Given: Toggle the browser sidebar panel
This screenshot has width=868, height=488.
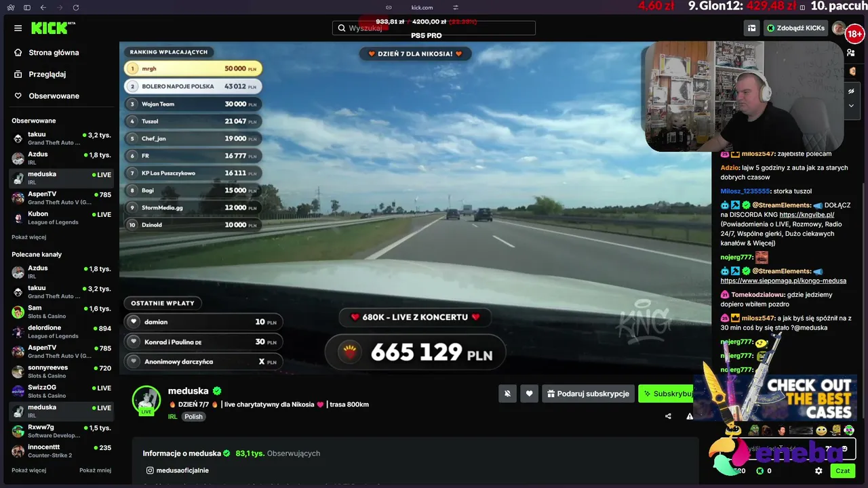Looking at the screenshot, I should coord(27,7).
